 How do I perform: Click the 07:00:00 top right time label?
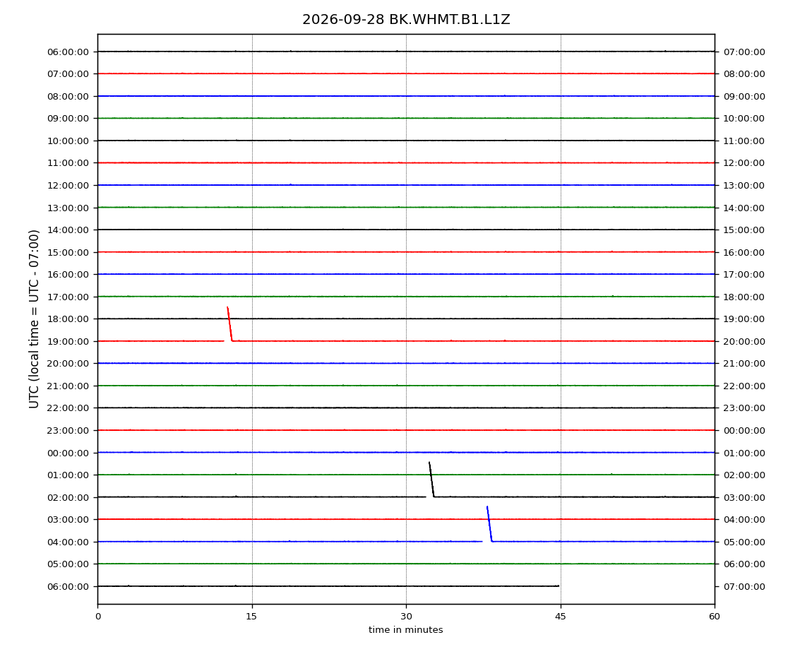[x=744, y=52]
